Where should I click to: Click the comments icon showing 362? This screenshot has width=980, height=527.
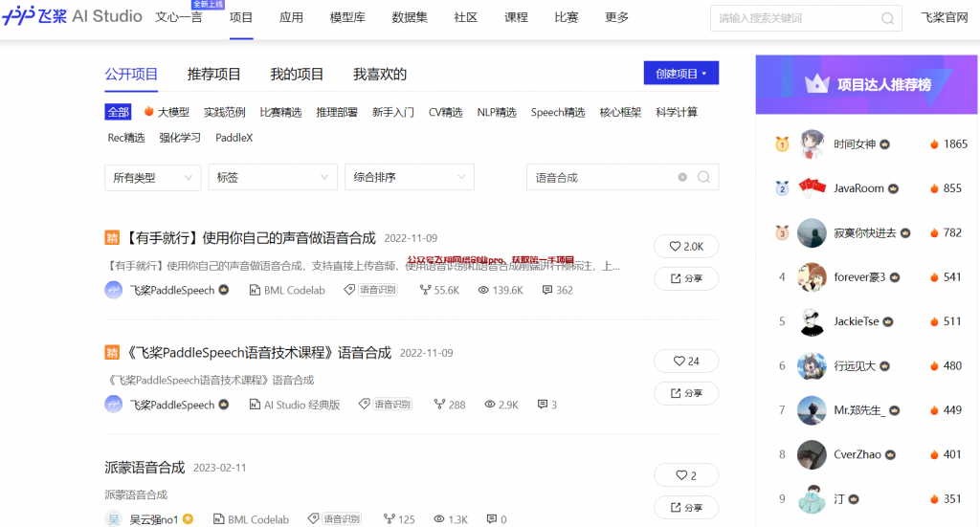547,290
